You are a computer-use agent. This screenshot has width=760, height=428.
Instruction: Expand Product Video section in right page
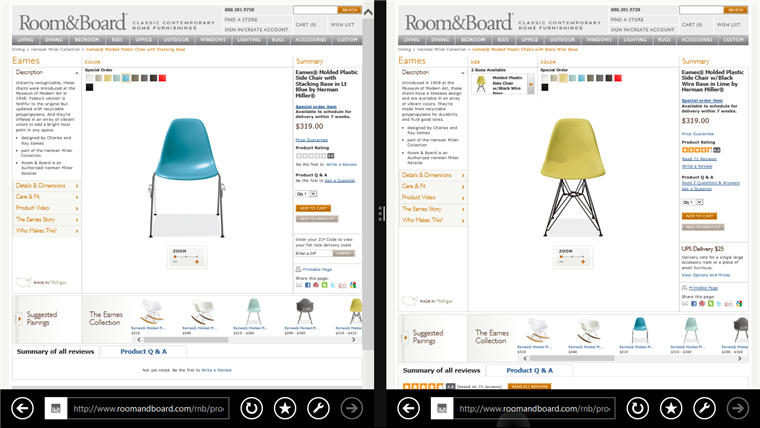click(x=433, y=197)
